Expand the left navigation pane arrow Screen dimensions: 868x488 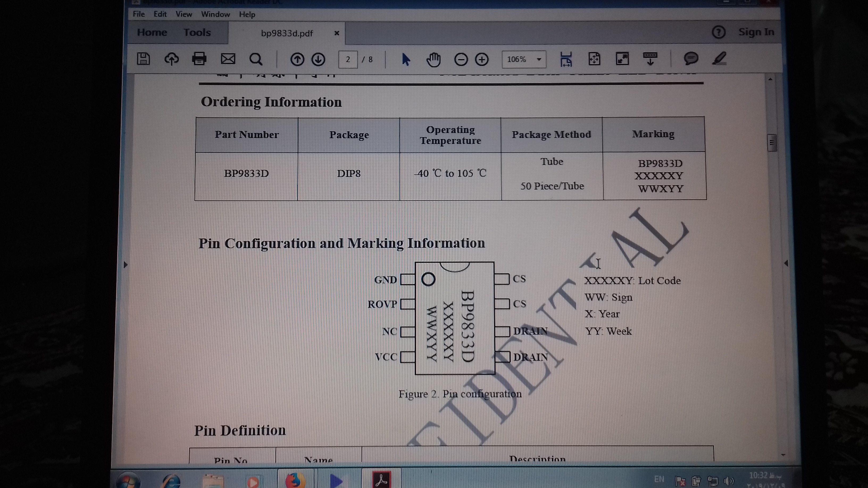[126, 265]
